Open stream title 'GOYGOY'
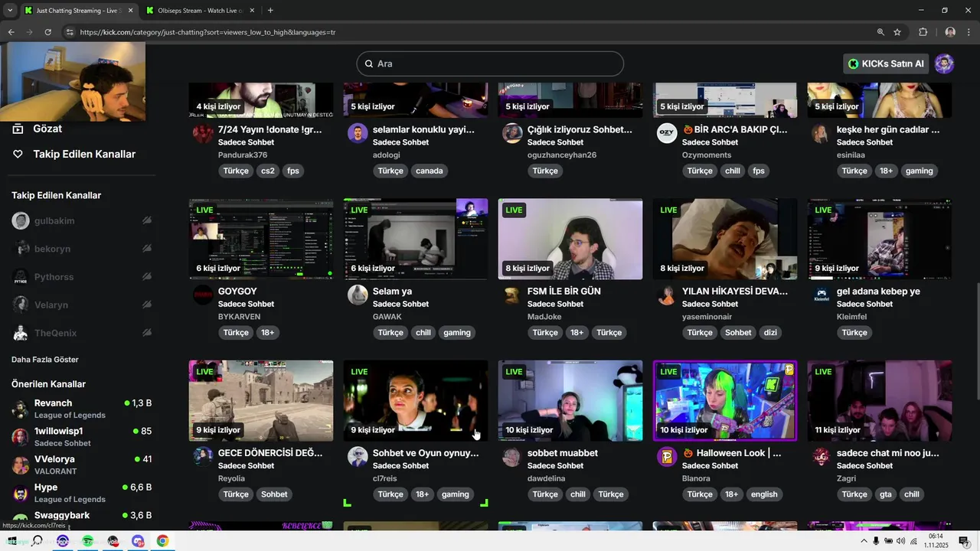This screenshot has height=551, width=980. tap(237, 292)
